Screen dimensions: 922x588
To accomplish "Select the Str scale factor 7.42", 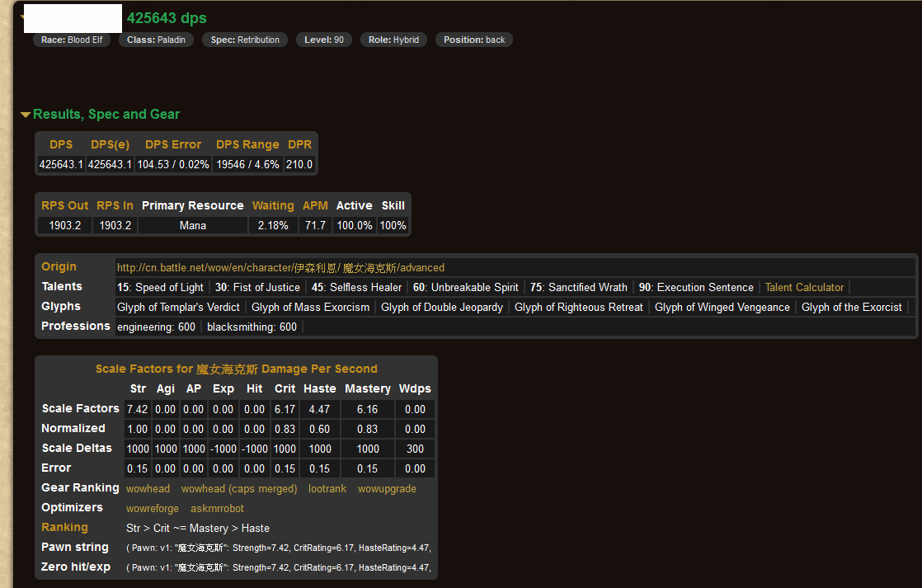I will 137,409.
